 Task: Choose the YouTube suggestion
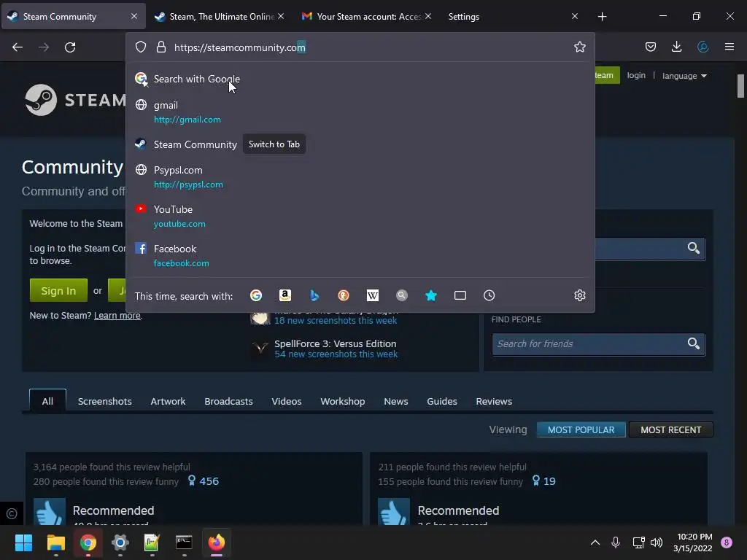[x=360, y=216]
